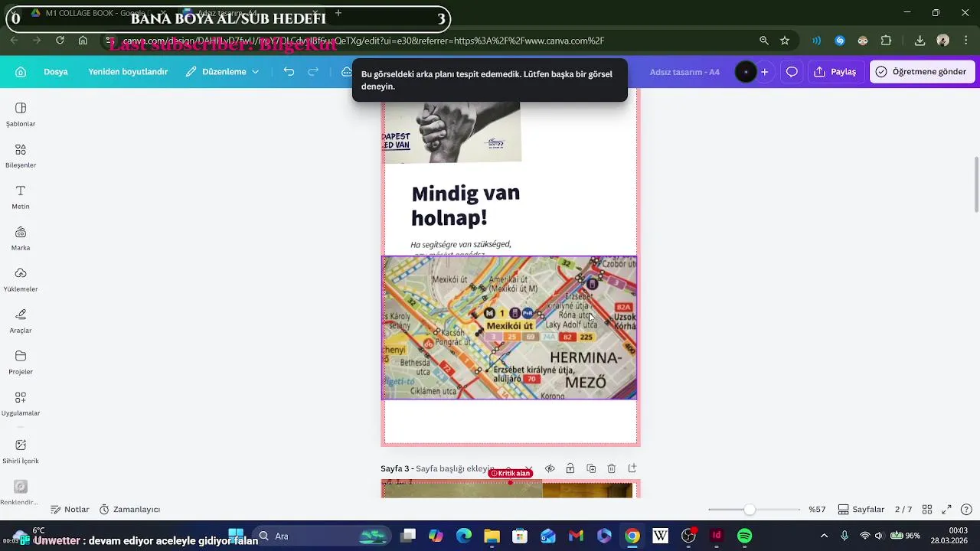Screen dimensions: 980x551
Task: Duplicate page 3 icon
Action: click(x=591, y=468)
